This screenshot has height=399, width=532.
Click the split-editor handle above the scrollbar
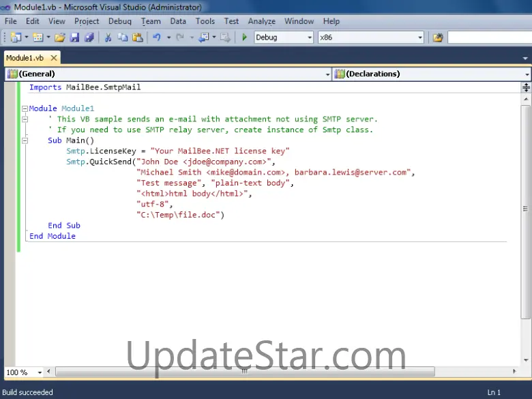[x=526, y=87]
